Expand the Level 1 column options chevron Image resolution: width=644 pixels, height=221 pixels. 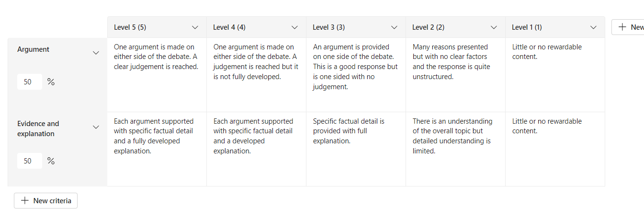coord(593,27)
